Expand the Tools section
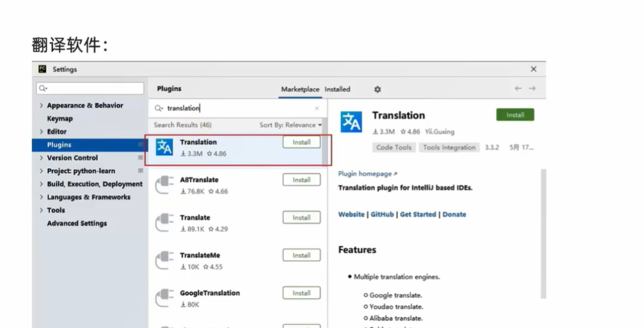This screenshot has height=328, width=644. [41, 210]
